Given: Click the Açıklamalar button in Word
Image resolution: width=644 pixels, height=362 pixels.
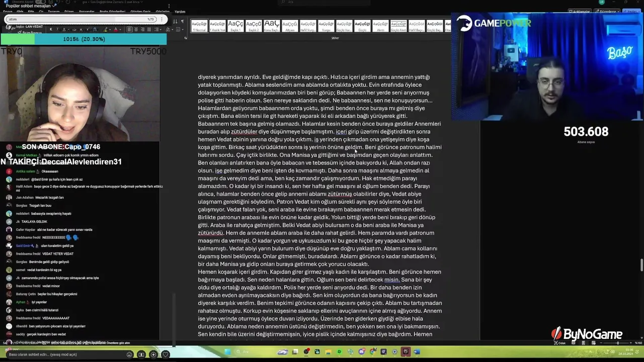Looking at the screenshot, I should (x=579, y=12).
